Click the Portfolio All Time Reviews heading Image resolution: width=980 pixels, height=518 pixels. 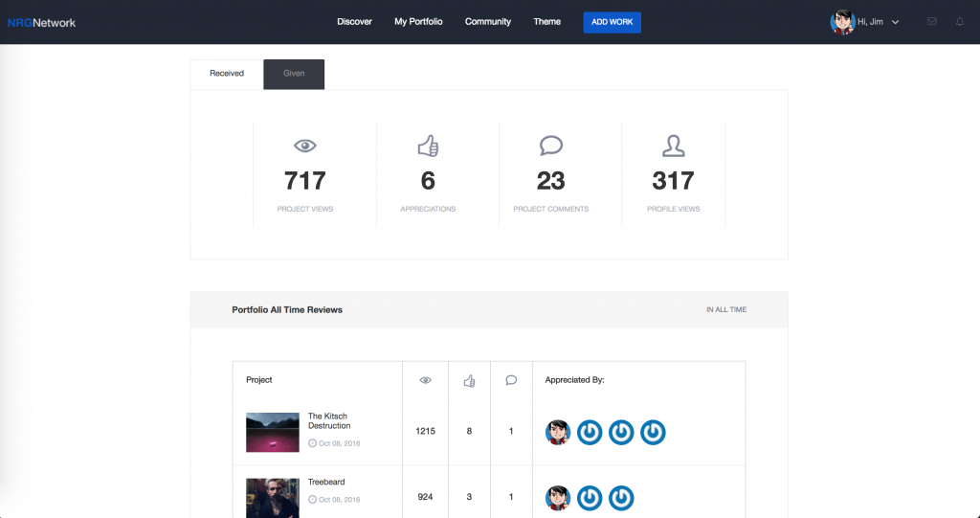[x=287, y=309]
